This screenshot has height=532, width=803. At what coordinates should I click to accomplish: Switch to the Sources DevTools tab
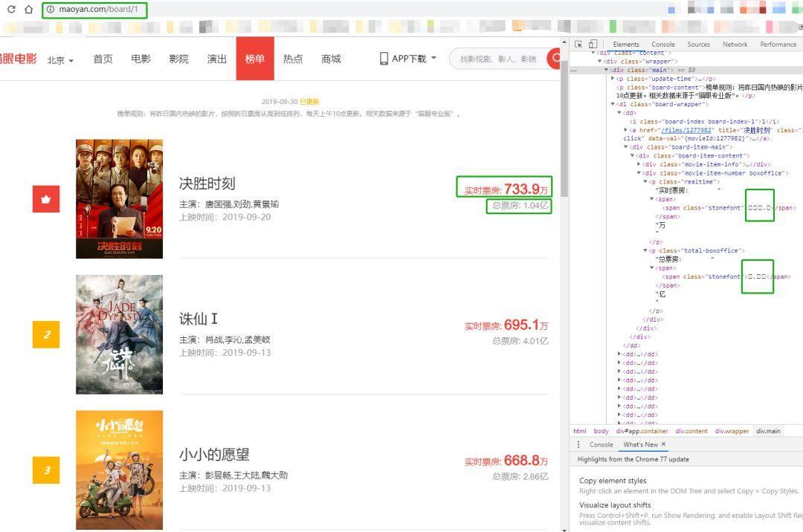[x=698, y=45]
